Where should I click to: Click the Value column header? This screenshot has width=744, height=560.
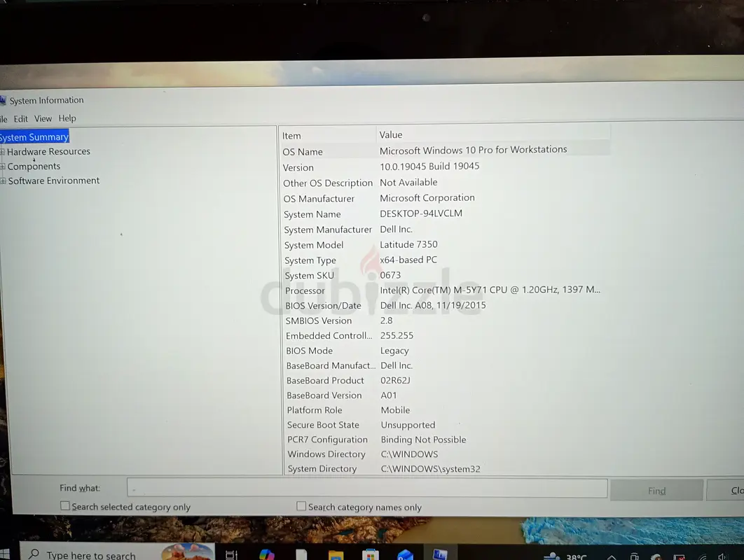tap(492, 134)
